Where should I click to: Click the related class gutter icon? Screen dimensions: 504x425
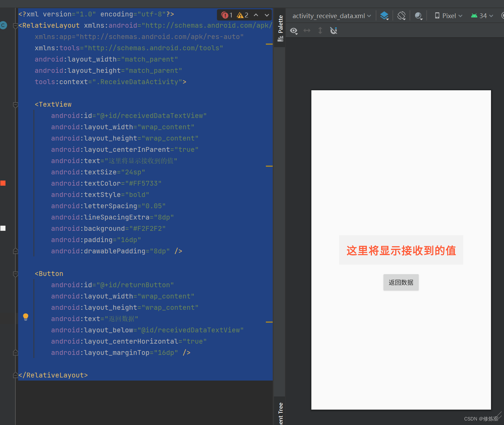pos(3,25)
